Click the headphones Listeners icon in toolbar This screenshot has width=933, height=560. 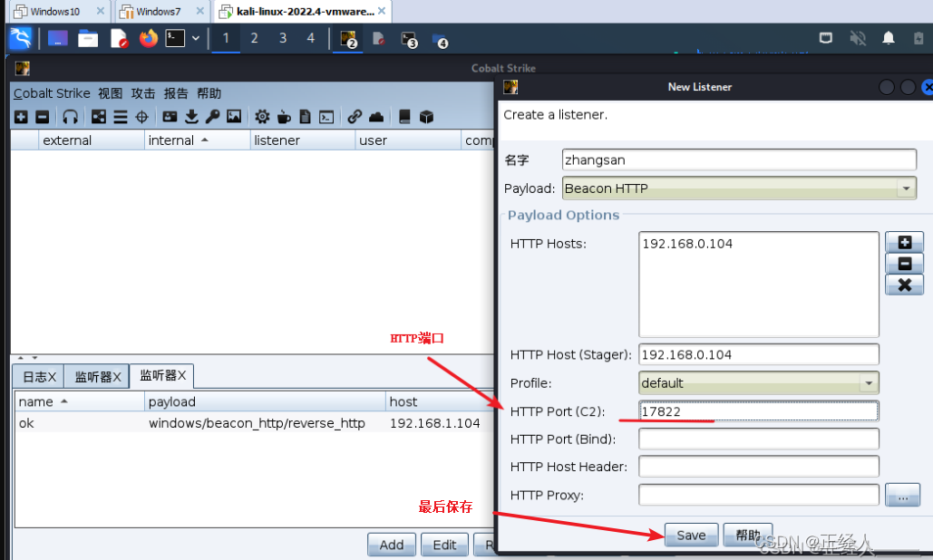tap(70, 117)
